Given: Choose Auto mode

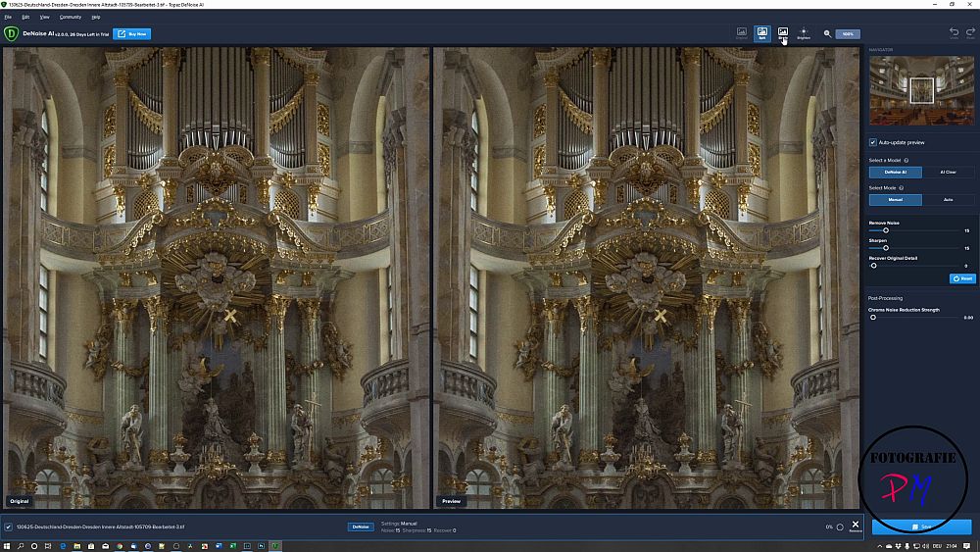Looking at the screenshot, I should 948,199.
